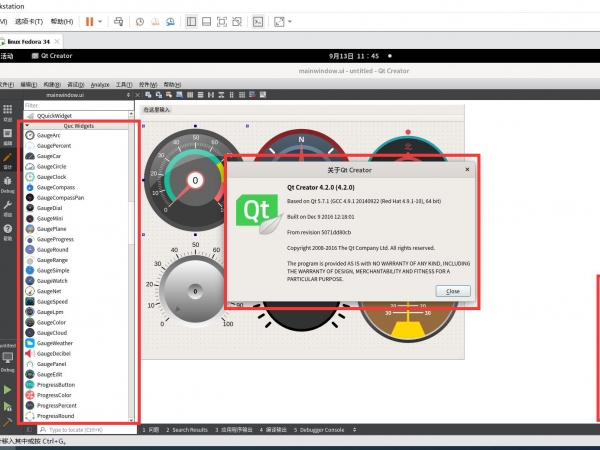The width and height of the screenshot is (600, 450).
Task: Click the GaugeDecibel widget icon
Action: point(30,353)
